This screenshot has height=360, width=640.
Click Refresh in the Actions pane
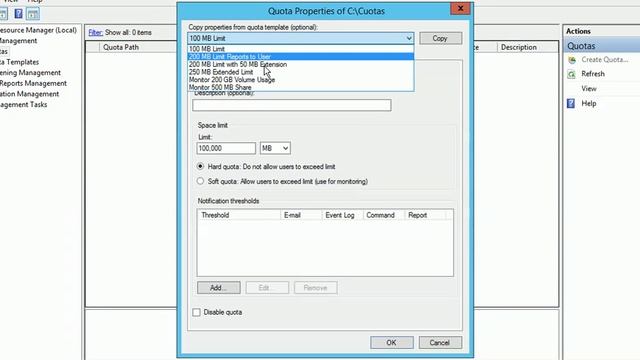point(593,74)
